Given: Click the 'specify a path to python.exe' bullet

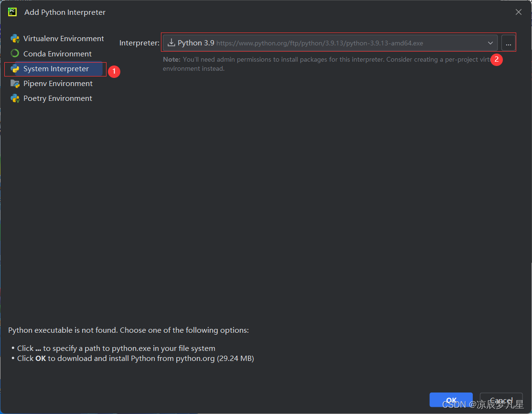Looking at the screenshot, I should pyautogui.click(x=116, y=349).
